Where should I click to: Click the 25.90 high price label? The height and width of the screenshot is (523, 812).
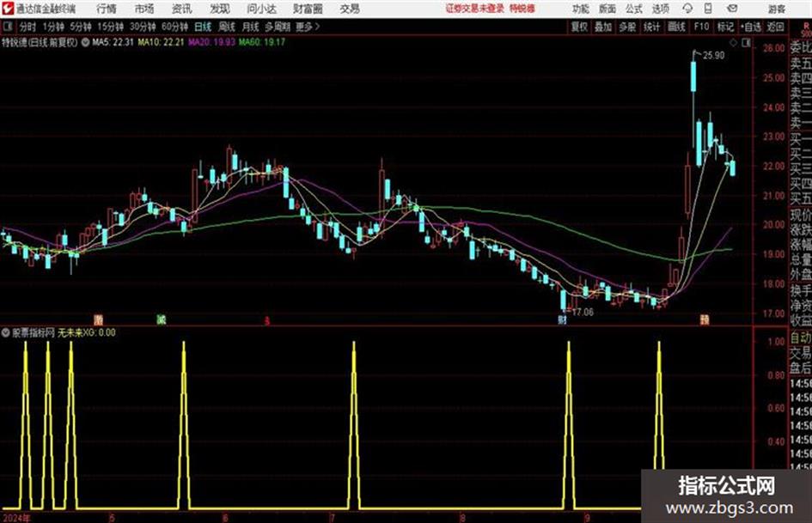click(713, 56)
